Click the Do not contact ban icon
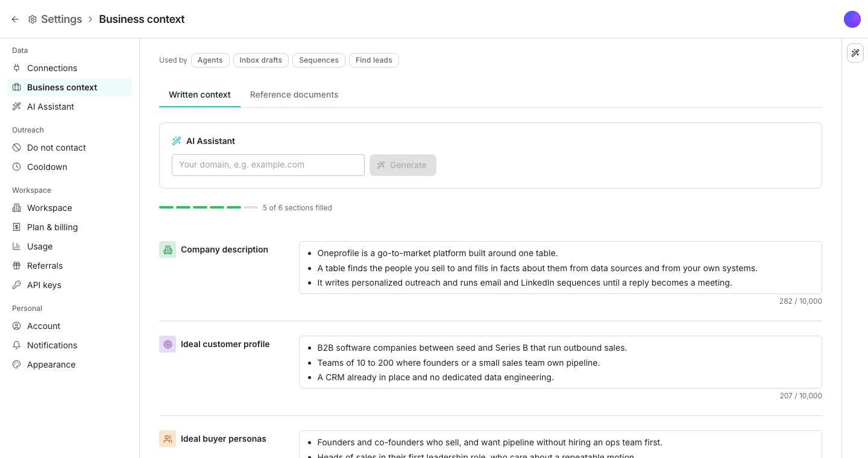 pyautogui.click(x=16, y=148)
